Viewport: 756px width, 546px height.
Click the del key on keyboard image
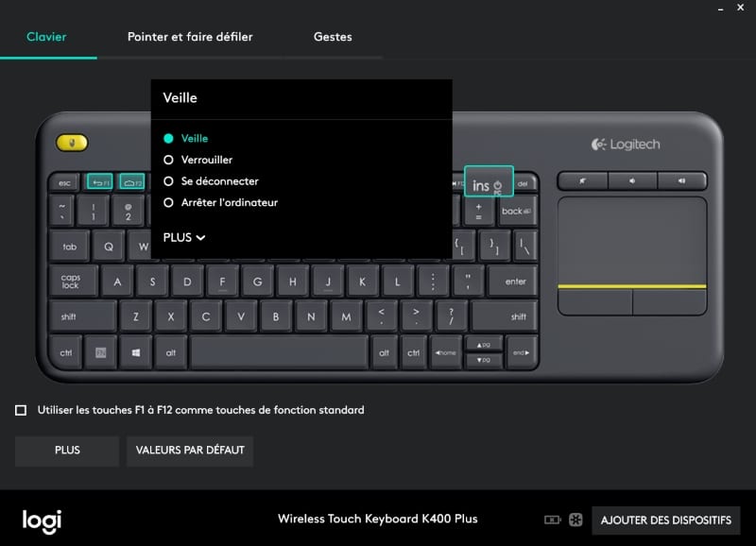[524, 183]
